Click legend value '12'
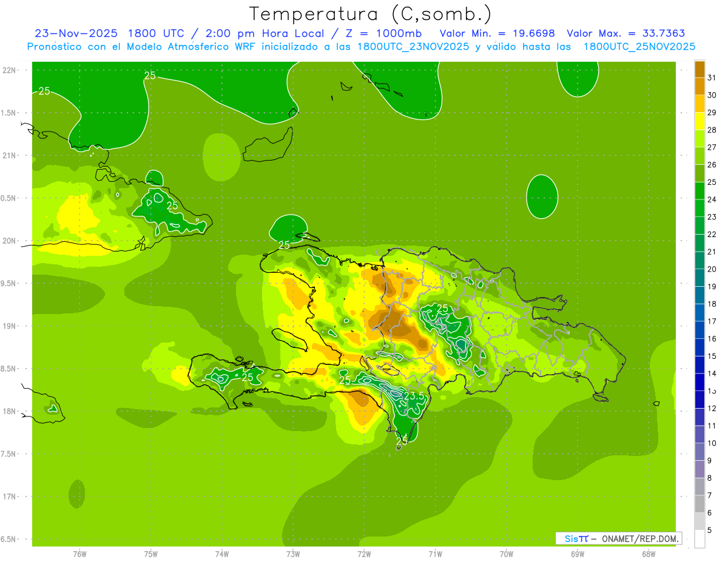This screenshot has width=728, height=562. tap(712, 408)
